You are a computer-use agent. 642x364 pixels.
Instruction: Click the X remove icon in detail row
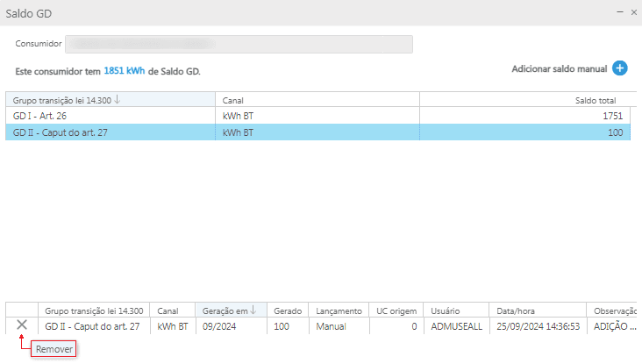point(22,325)
